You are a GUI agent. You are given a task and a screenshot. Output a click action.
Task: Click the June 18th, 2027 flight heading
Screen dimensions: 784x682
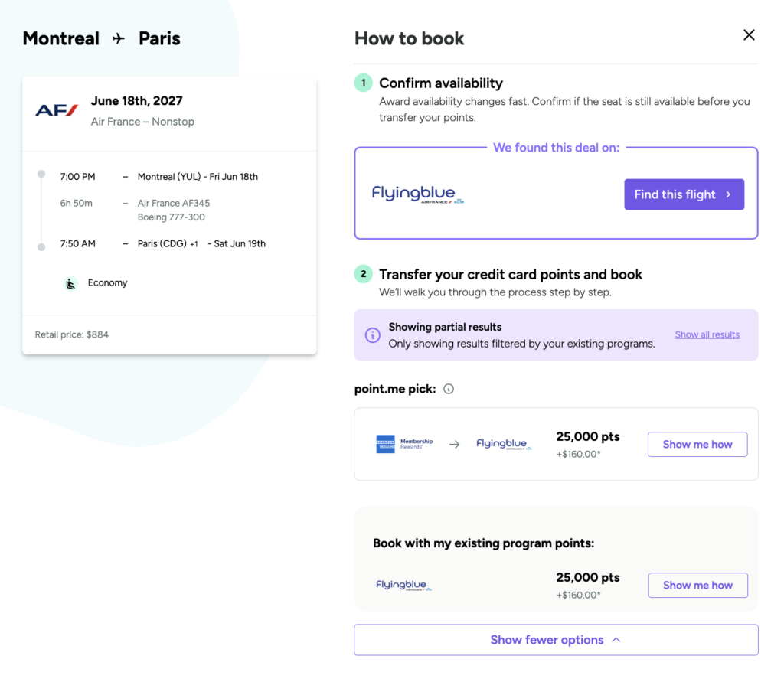136,100
